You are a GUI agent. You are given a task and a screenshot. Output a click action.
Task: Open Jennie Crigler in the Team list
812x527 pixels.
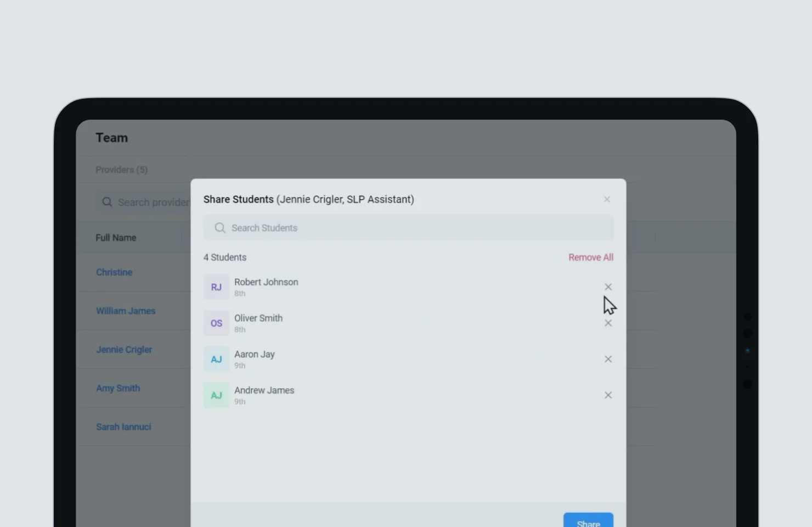click(124, 350)
